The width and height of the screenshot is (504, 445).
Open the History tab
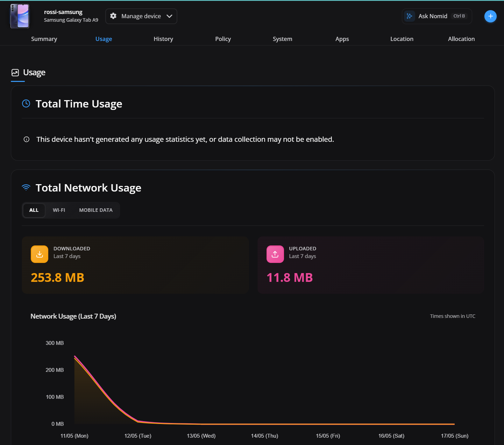[x=163, y=39]
